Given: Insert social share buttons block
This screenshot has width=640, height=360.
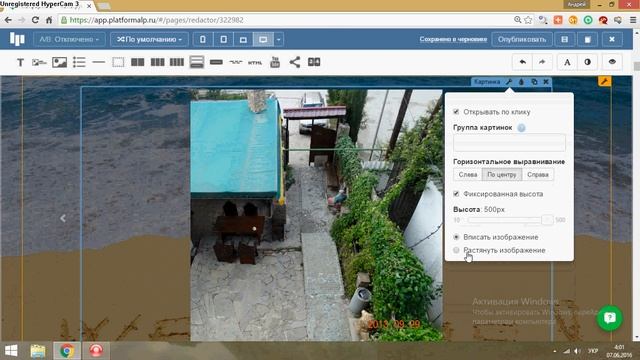Looking at the screenshot, I should click(x=295, y=62).
